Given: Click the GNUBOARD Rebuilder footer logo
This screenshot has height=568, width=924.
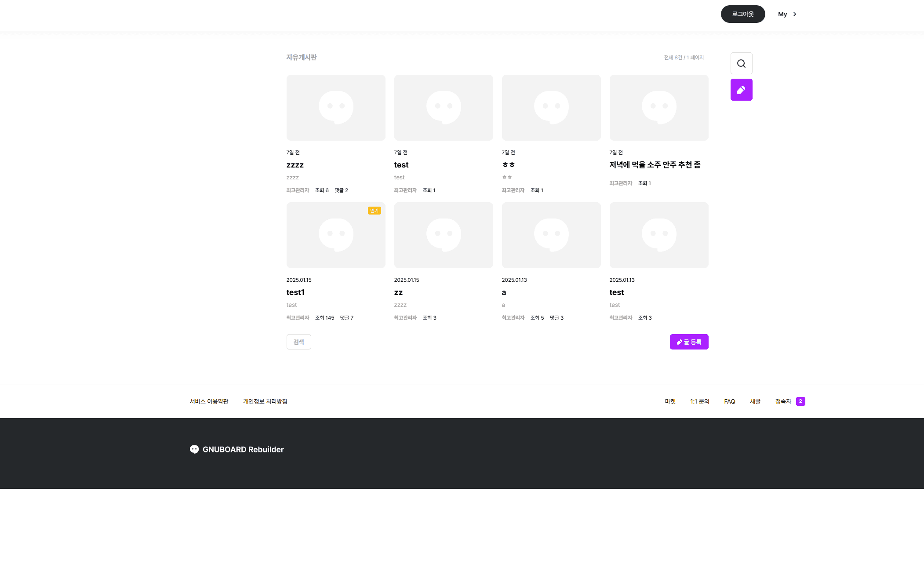Looking at the screenshot, I should pos(236,449).
